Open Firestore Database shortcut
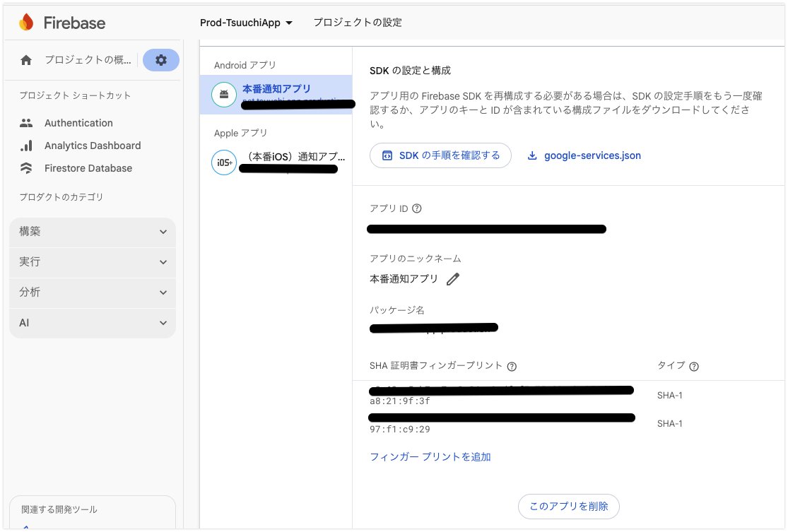Viewport: 788px width, 532px height. (88, 168)
